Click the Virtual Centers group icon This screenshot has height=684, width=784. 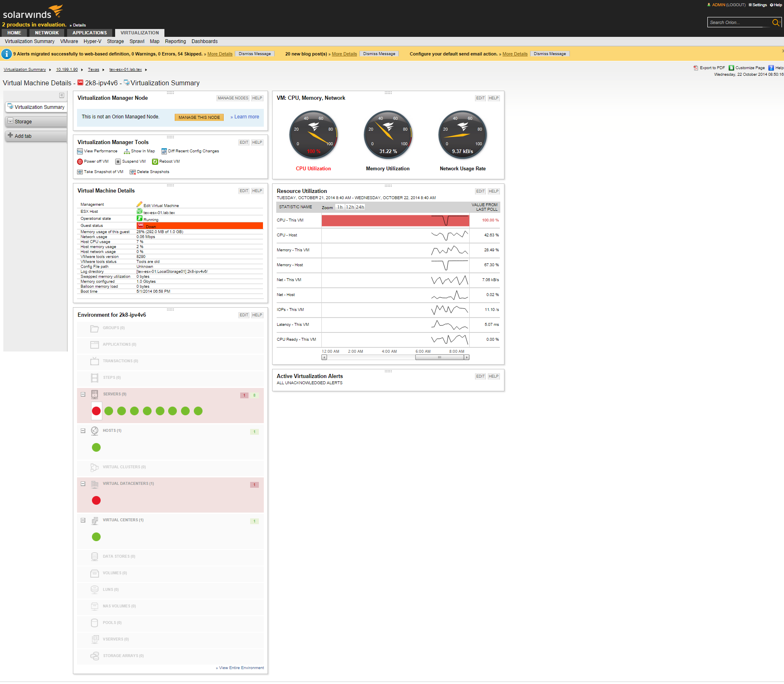(x=95, y=520)
